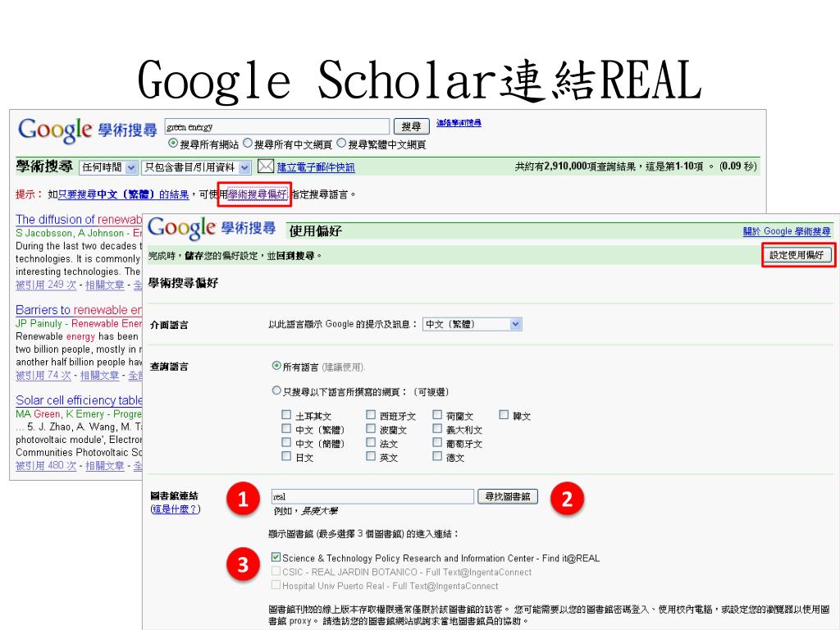The width and height of the screenshot is (840, 630).
Task: Check the 英文 language box
Action: (x=371, y=456)
